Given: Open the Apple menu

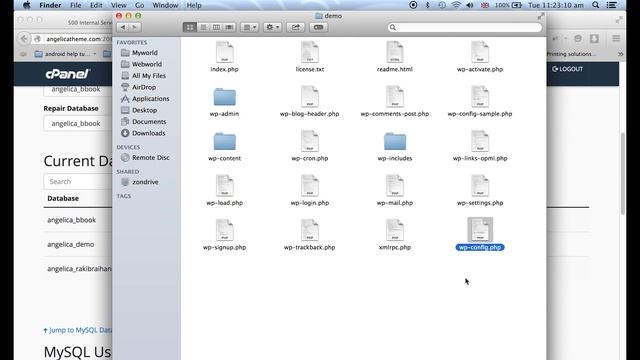Looking at the screenshot, I should 27,5.
